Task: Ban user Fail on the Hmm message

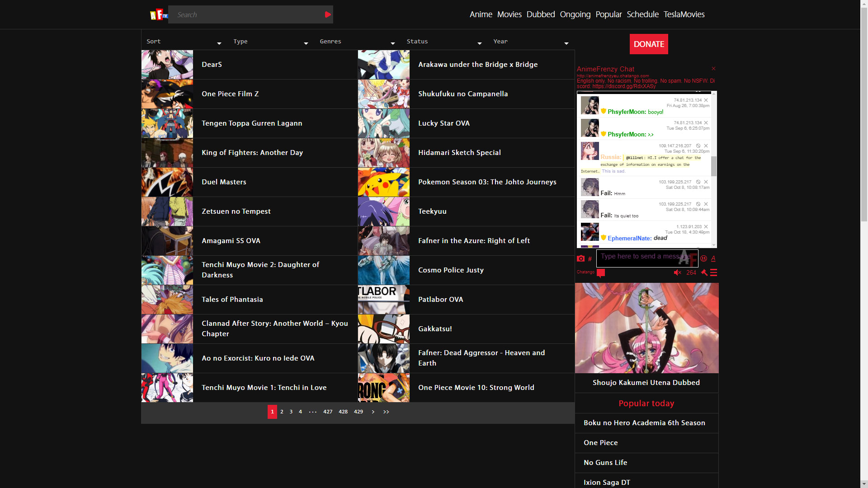Action: click(698, 182)
